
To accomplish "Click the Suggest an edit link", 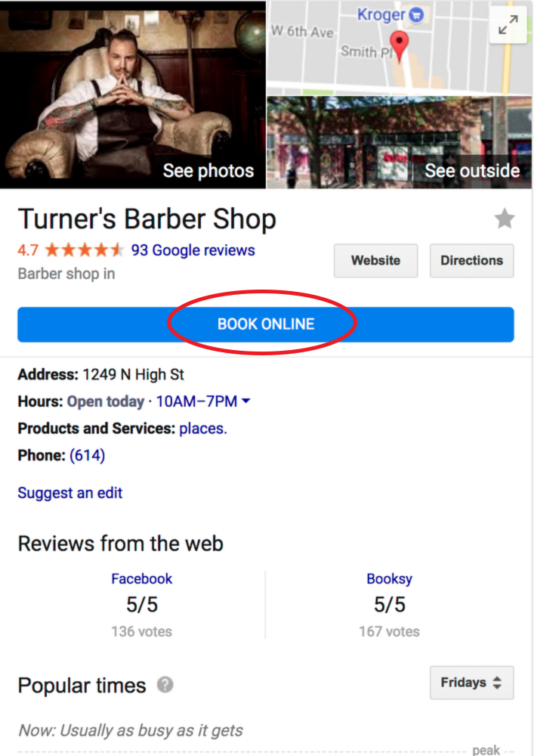I will [x=69, y=493].
